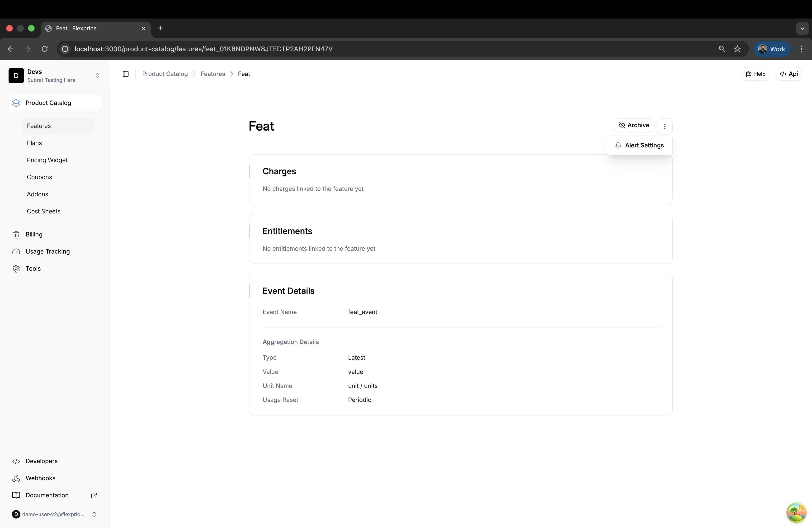Click the floating island widget icon
The image size is (812, 528).
click(796, 512)
